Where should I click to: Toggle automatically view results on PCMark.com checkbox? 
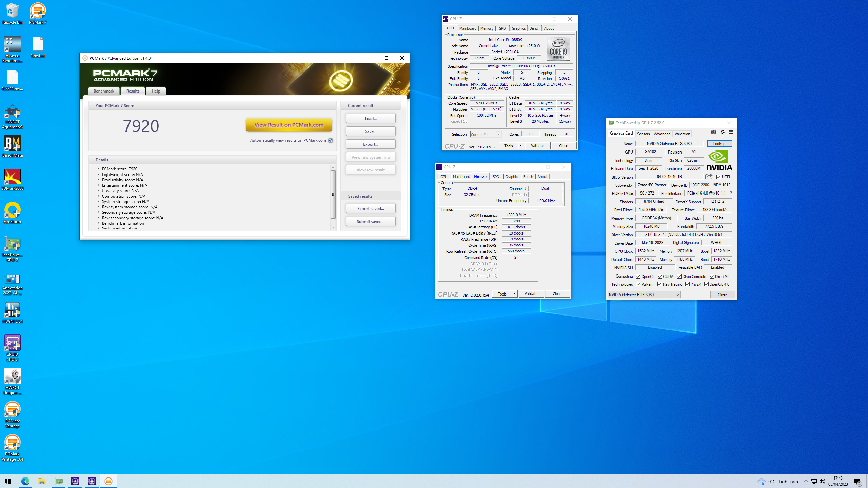[x=330, y=140]
